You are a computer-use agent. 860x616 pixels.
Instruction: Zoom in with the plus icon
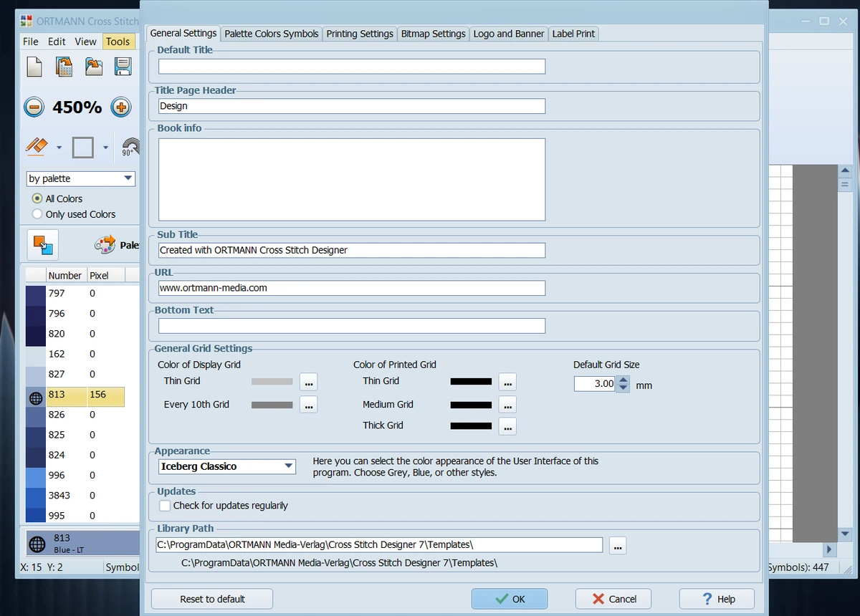click(x=121, y=107)
